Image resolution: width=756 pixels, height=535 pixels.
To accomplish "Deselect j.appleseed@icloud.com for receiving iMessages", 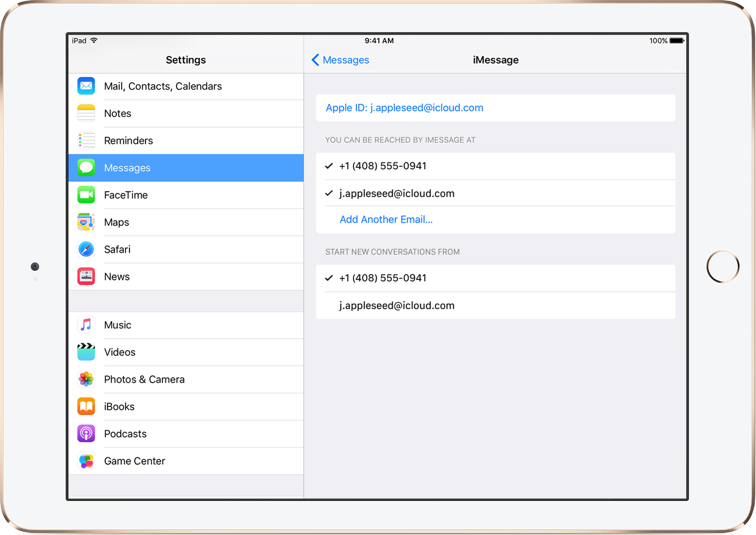I will [396, 193].
